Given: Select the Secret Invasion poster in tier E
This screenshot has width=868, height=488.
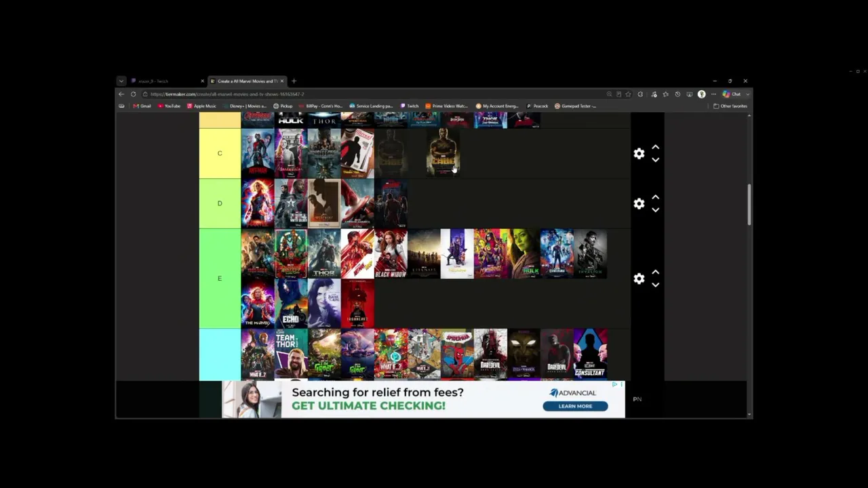Looking at the screenshot, I should pos(590,253).
